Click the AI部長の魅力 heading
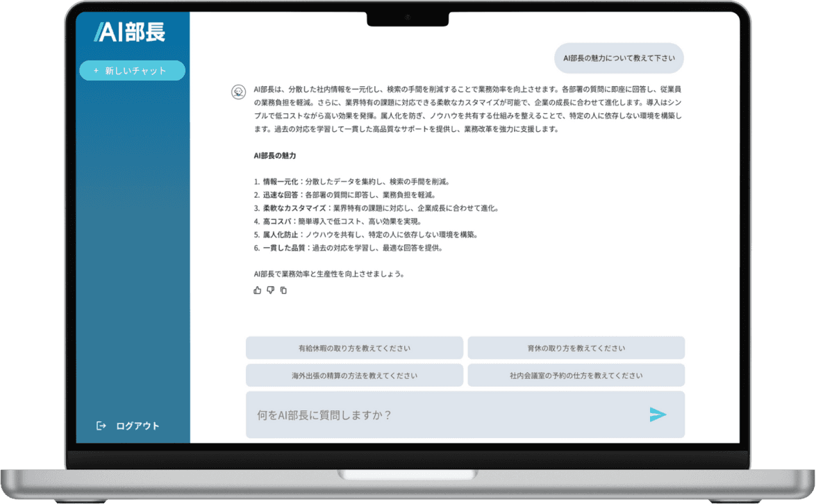Screen dimensions: 816x504 click(x=275, y=156)
